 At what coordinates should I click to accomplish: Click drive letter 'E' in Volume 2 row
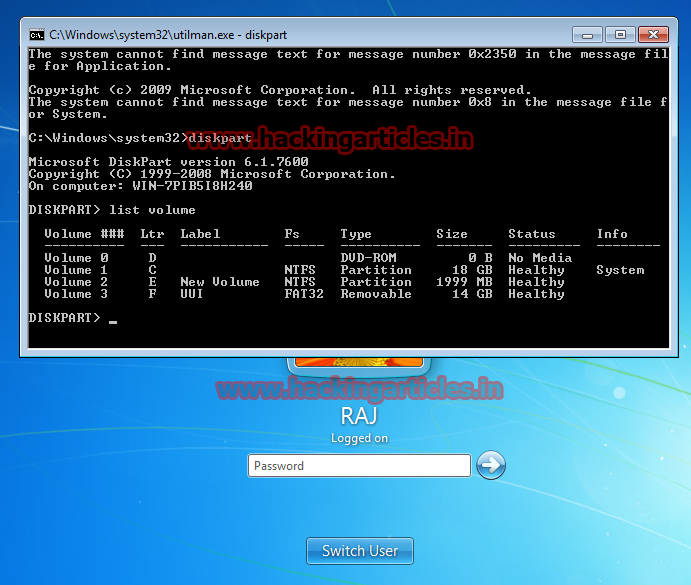click(152, 282)
